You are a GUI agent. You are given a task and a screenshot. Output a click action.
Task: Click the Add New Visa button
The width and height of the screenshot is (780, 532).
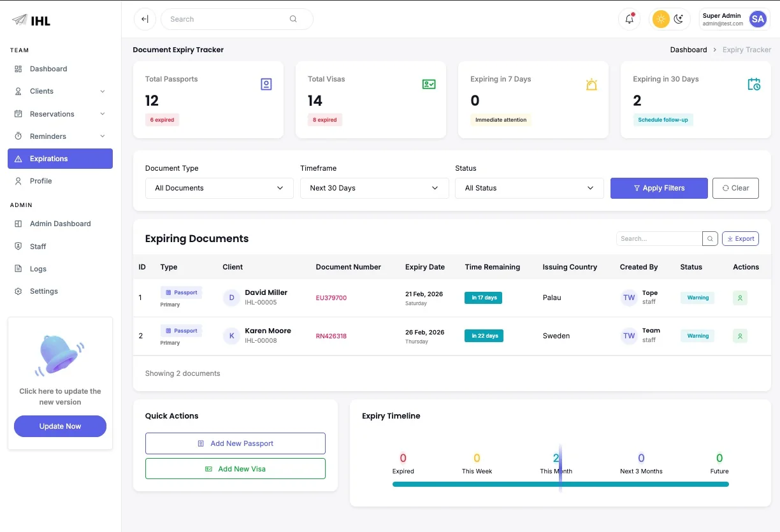(235, 469)
